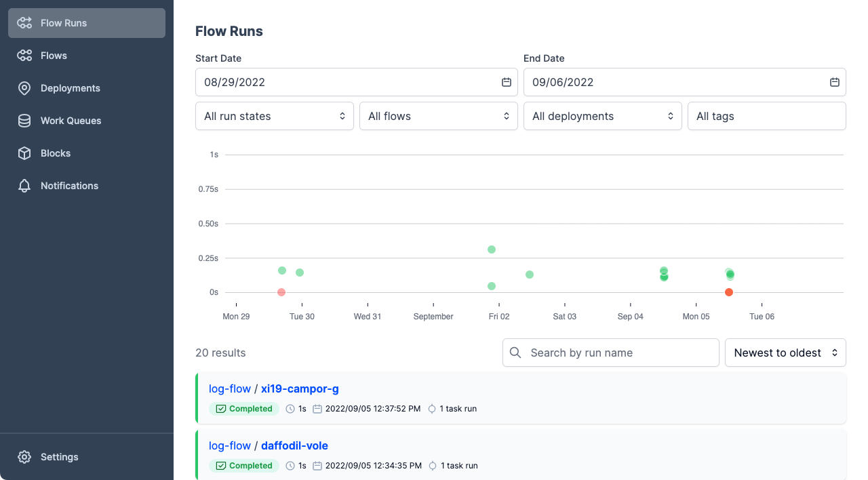The height and width of the screenshot is (480, 868).
Task: Click the End Date field 09/06/2022
Action: (x=685, y=82)
